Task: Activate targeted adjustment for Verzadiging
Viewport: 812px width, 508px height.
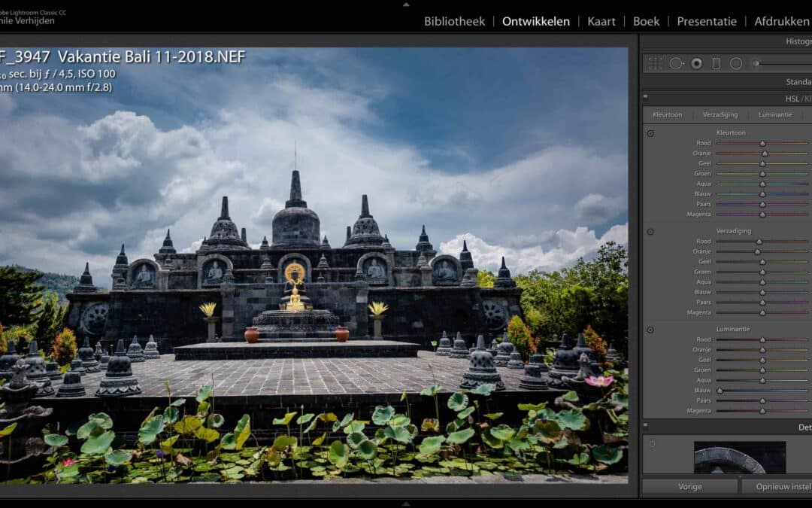Action: 650,231
